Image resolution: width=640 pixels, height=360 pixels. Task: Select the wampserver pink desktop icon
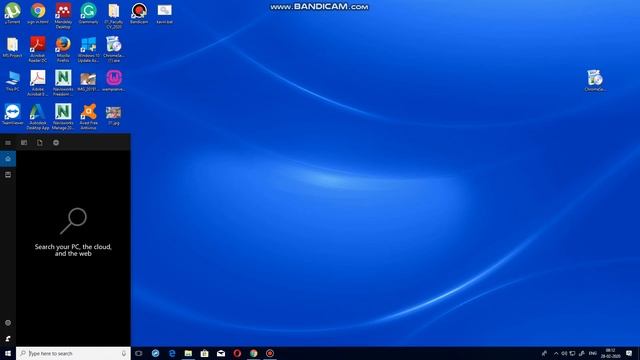tap(113, 81)
